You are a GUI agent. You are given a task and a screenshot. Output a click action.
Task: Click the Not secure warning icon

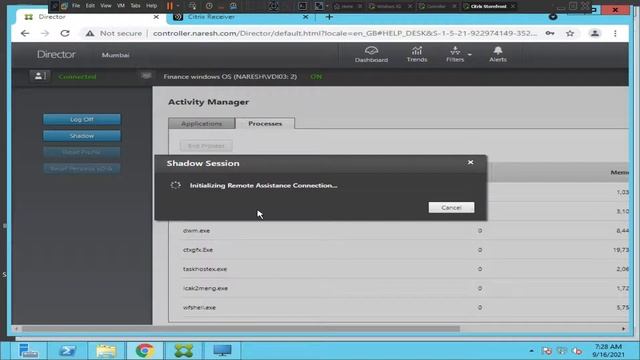click(90, 33)
